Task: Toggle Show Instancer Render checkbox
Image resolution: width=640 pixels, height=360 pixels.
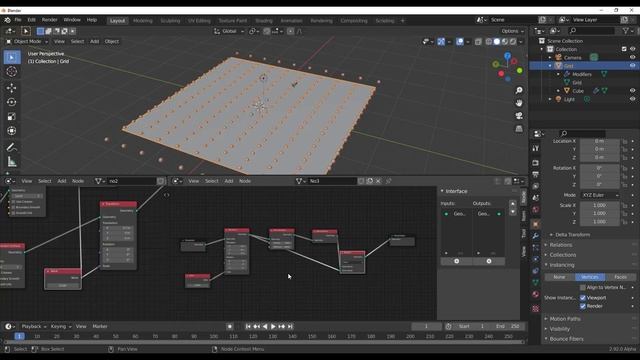Action: (x=583, y=306)
